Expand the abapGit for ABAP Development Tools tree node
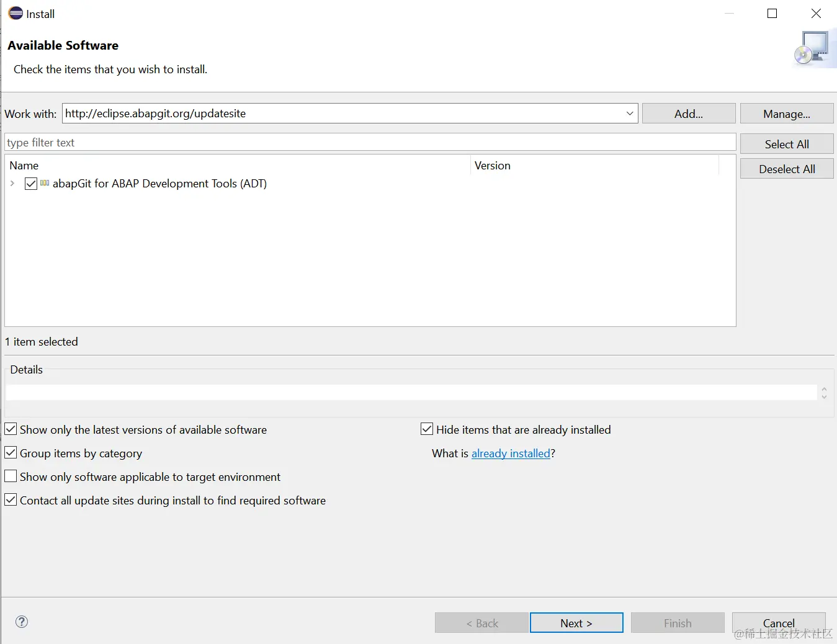837x644 pixels. click(x=12, y=184)
